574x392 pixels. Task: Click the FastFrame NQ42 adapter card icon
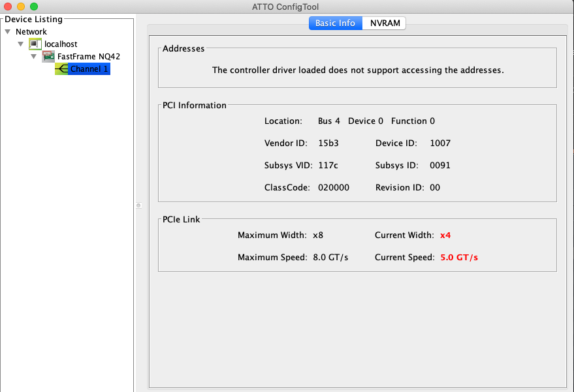click(x=48, y=56)
